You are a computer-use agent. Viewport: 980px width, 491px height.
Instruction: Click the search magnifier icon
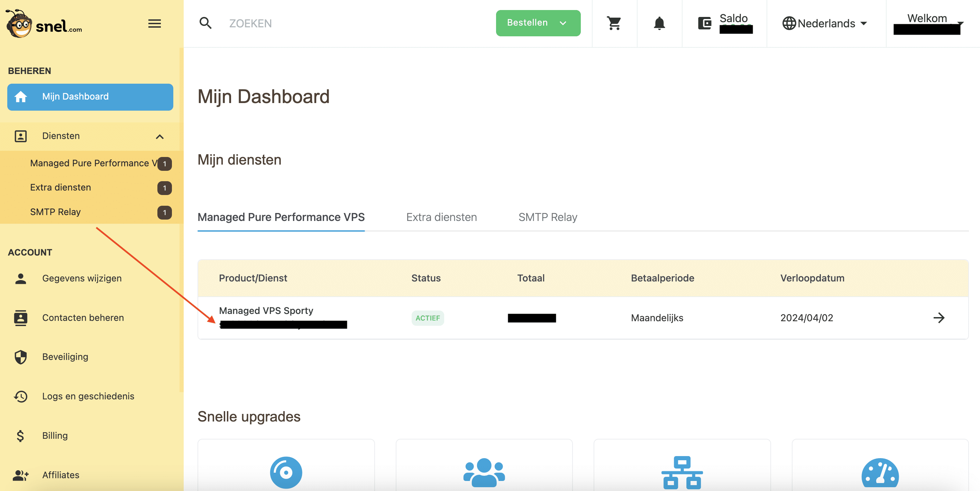(205, 23)
